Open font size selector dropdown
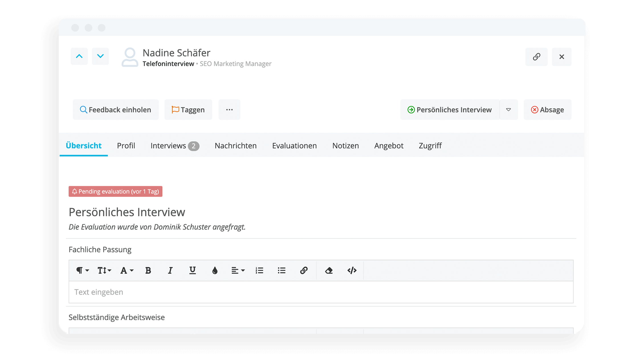Viewport: 644px width, 359px height. click(104, 270)
